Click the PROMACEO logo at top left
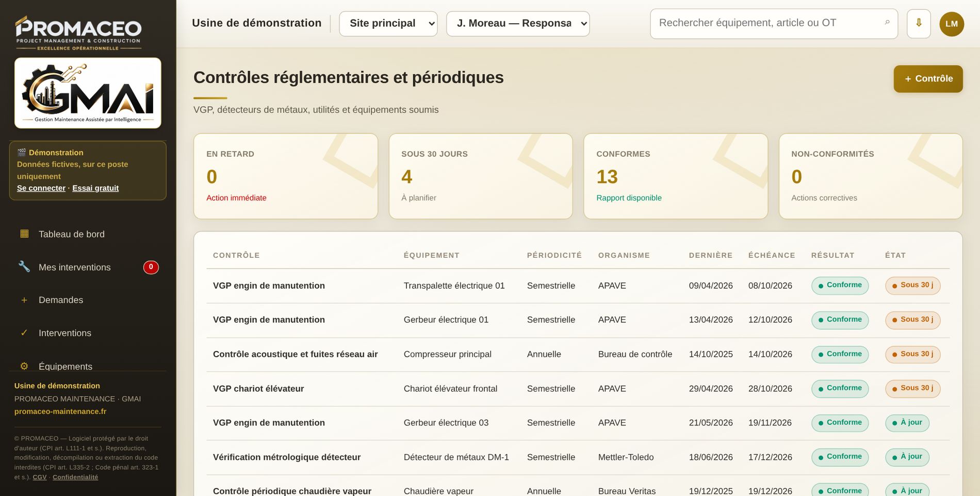The height and width of the screenshot is (496, 980). click(78, 33)
